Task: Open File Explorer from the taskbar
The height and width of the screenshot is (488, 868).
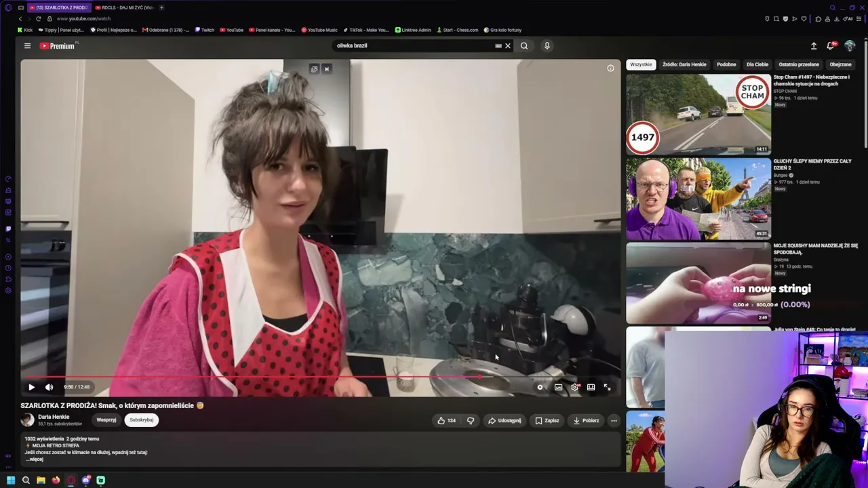Action: [x=41, y=481]
